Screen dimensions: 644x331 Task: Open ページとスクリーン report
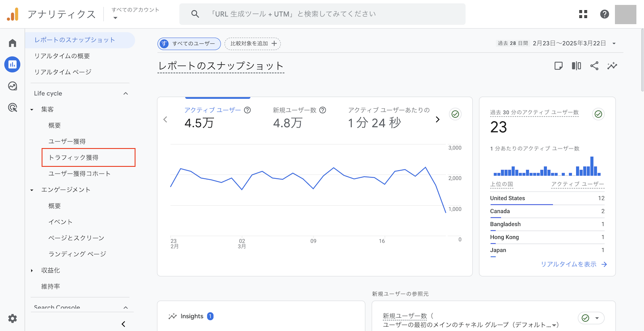pos(76,238)
